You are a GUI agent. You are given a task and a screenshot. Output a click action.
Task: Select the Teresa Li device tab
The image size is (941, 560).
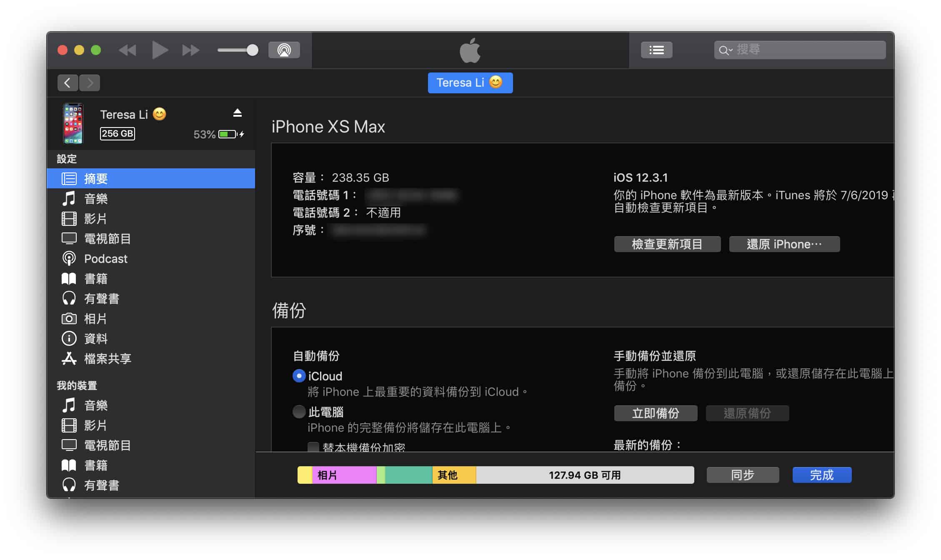[470, 82]
